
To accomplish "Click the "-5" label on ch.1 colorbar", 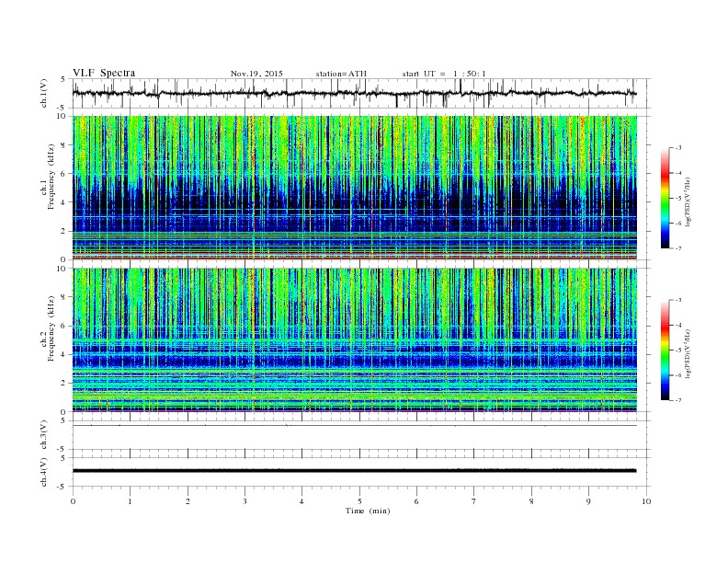I will pyautogui.click(x=677, y=198).
